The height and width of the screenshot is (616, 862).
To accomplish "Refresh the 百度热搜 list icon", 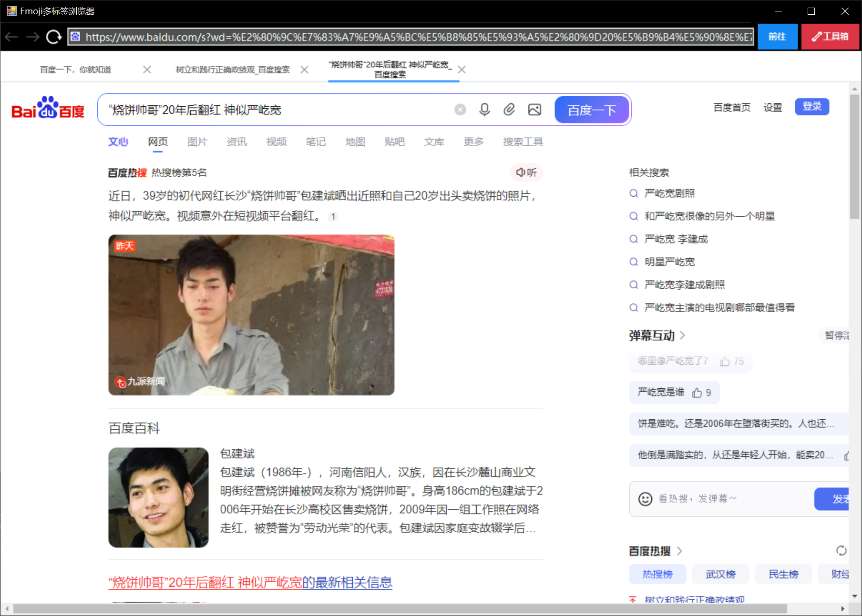I will pos(841,551).
